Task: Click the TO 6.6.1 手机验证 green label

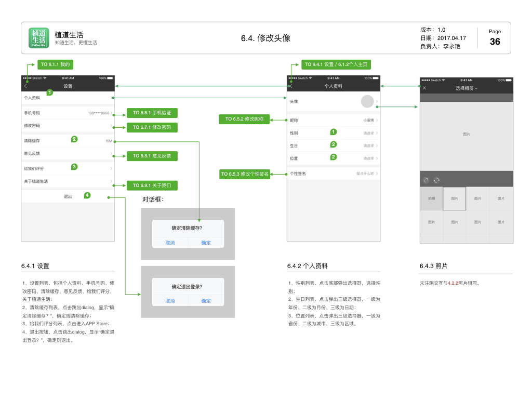Action: (x=152, y=113)
